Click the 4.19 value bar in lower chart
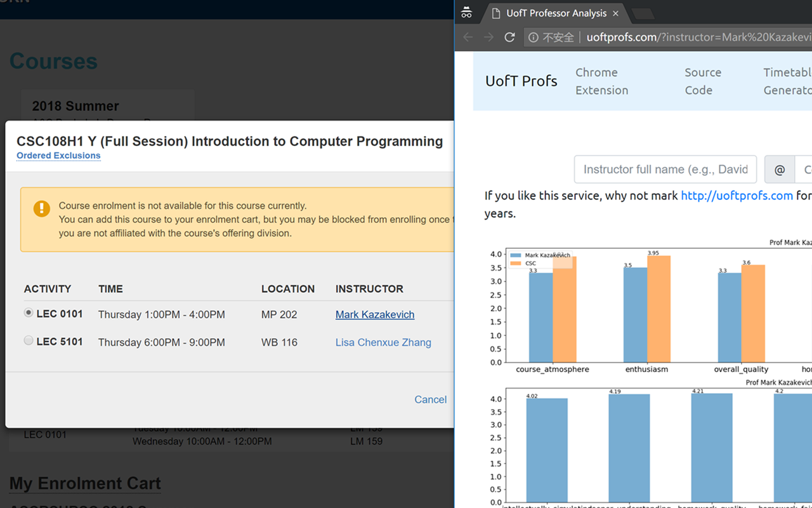The height and width of the screenshot is (508, 812). click(629, 448)
